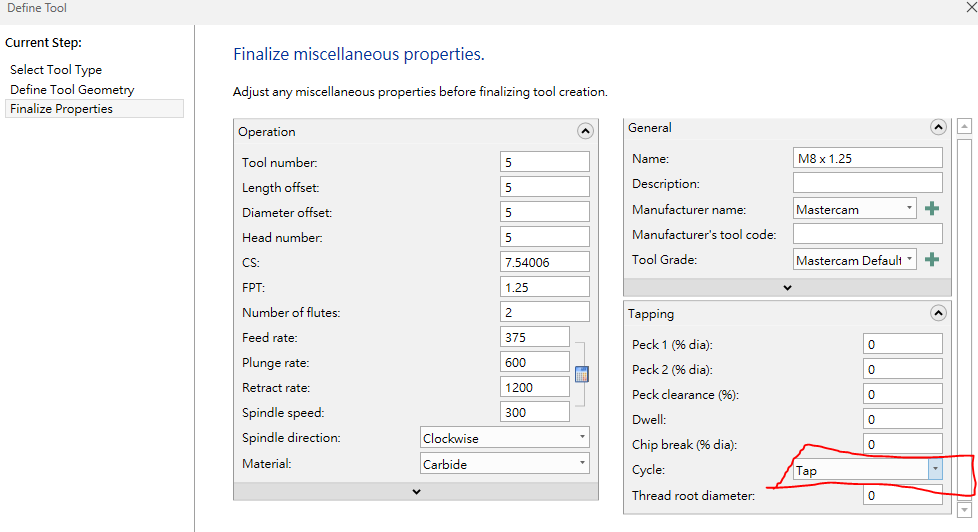Open the Tool Grade dropdown
The width and height of the screenshot is (978, 532).
(855, 260)
